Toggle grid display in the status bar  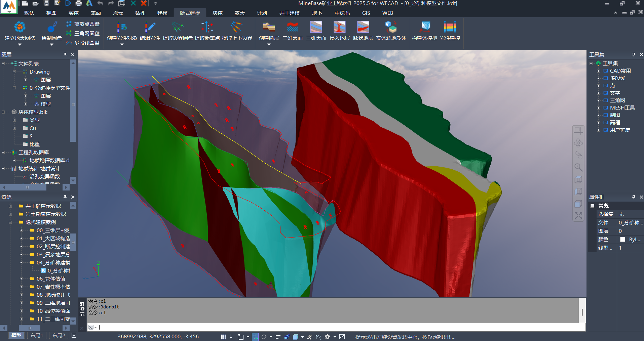224,337
